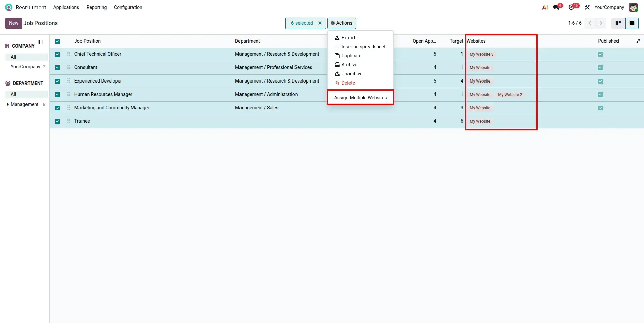
Task: Grab drag handle of Marketing and Community Manager row
Action: tap(69, 108)
